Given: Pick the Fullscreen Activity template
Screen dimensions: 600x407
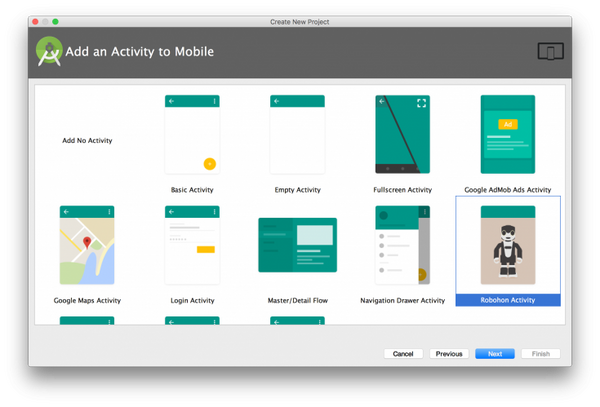Looking at the screenshot, I should [x=402, y=136].
